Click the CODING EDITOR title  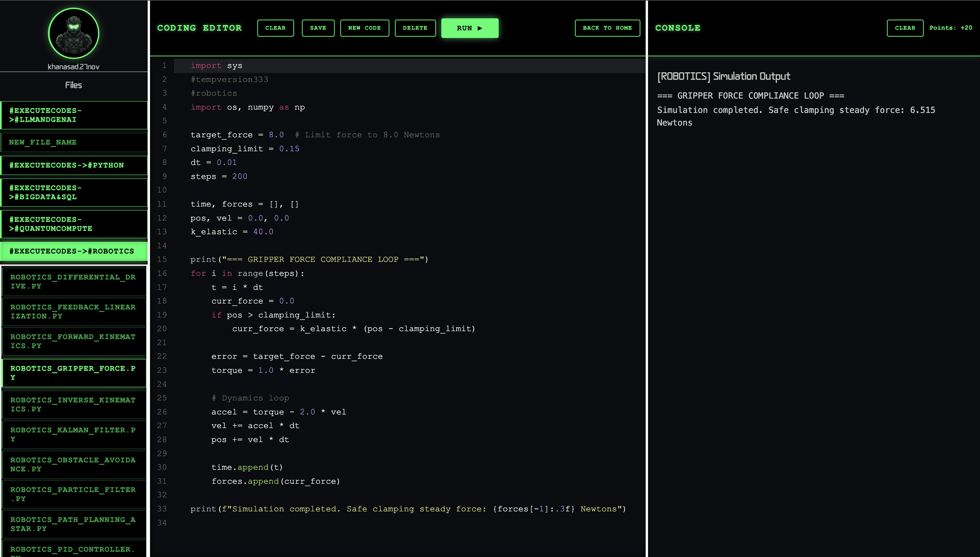click(199, 28)
